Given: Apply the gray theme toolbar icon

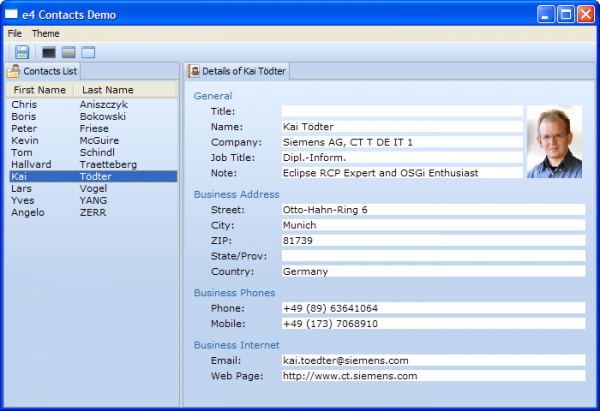Looking at the screenshot, I should click(x=68, y=52).
